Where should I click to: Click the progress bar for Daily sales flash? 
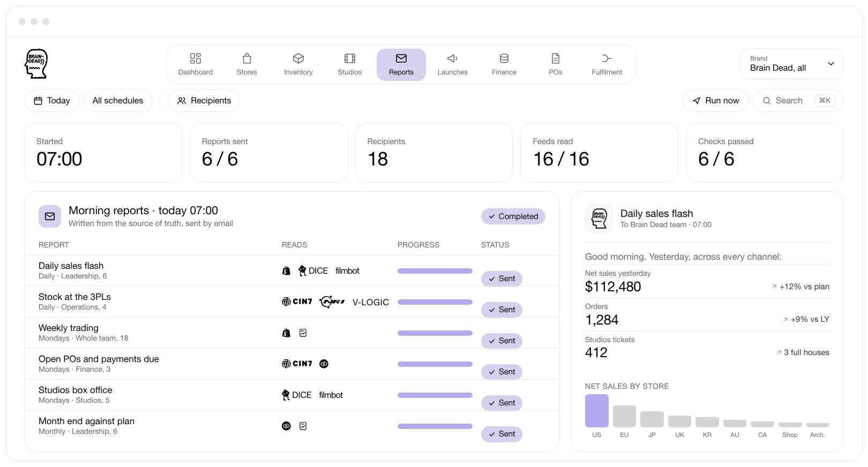435,271
